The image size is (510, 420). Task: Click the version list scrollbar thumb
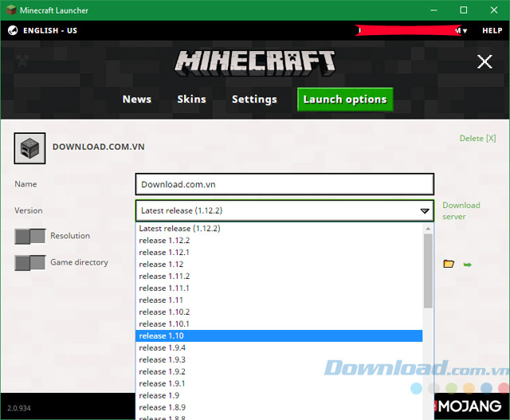point(428,271)
